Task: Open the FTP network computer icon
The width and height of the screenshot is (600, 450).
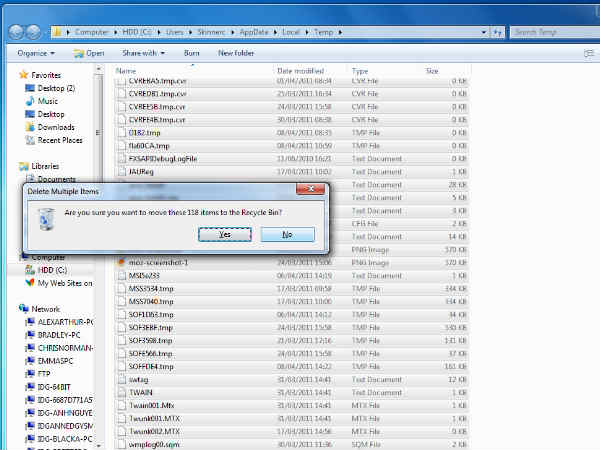Action: coord(29,374)
